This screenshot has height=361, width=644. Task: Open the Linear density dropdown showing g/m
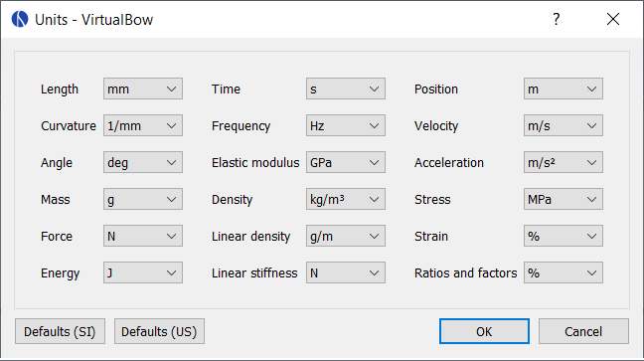[x=346, y=236]
